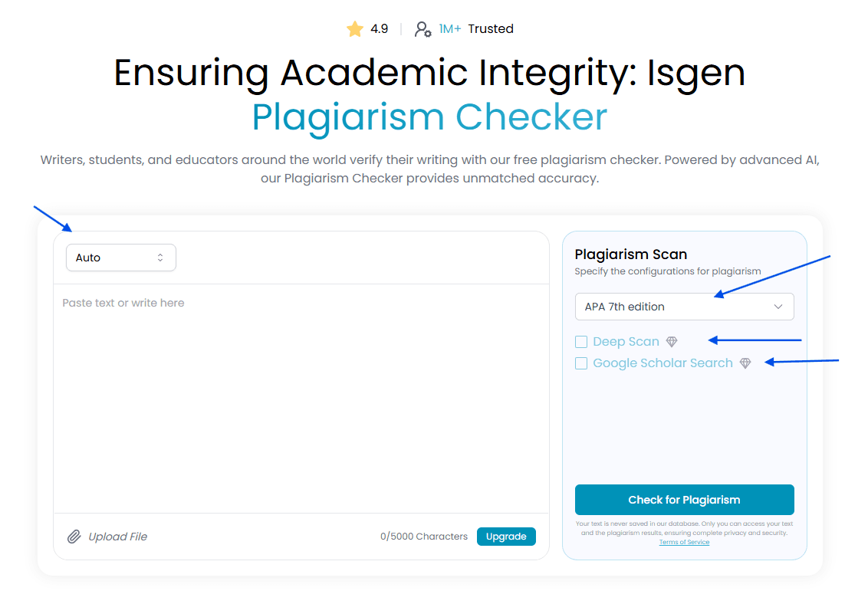Viewport: 868px width, 604px height.
Task: Click the chevron on the APA 7th edition box
Action: tap(778, 307)
